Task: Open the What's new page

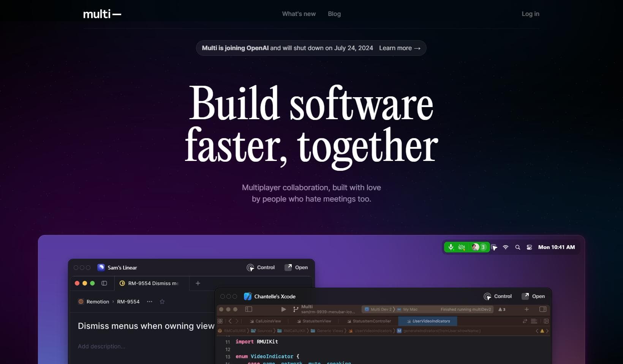Action: tap(299, 14)
